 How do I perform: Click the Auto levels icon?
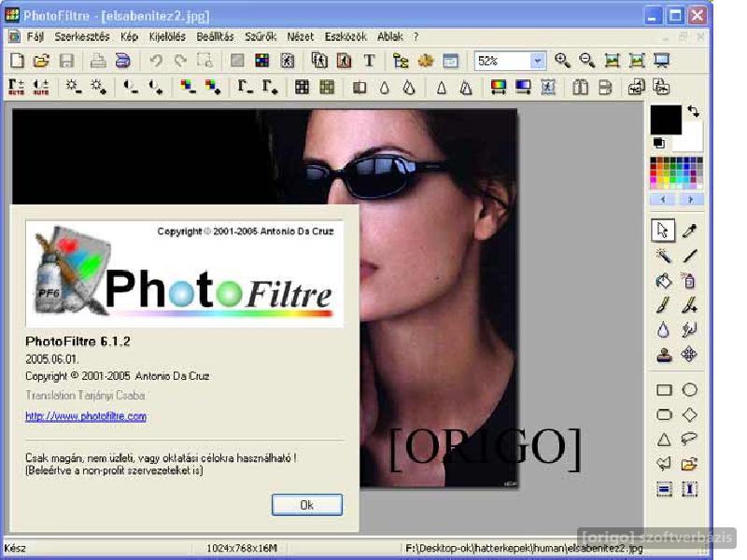point(16,87)
